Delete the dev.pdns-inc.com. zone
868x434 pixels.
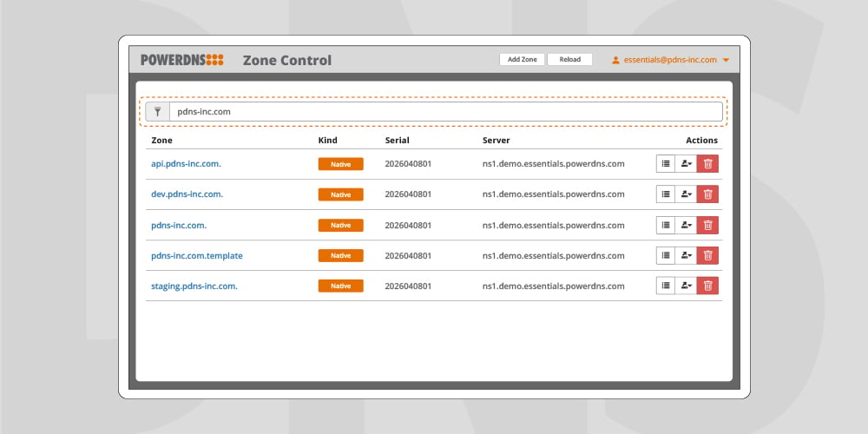[x=707, y=194]
